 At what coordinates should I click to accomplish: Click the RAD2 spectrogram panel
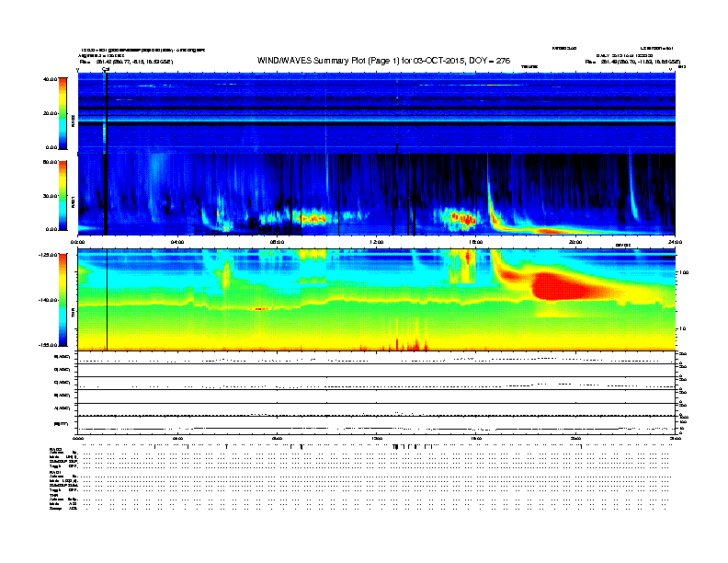pos(376,113)
